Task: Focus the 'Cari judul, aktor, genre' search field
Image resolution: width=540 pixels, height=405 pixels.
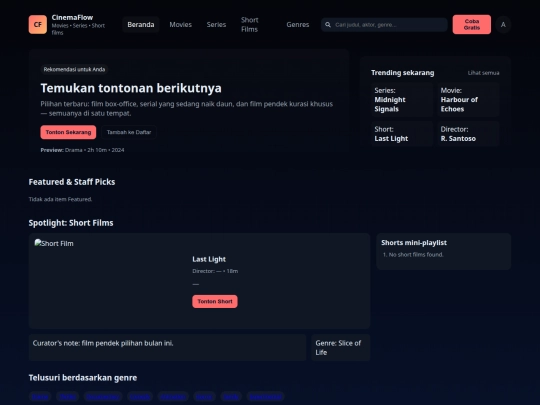Action: pos(384,25)
